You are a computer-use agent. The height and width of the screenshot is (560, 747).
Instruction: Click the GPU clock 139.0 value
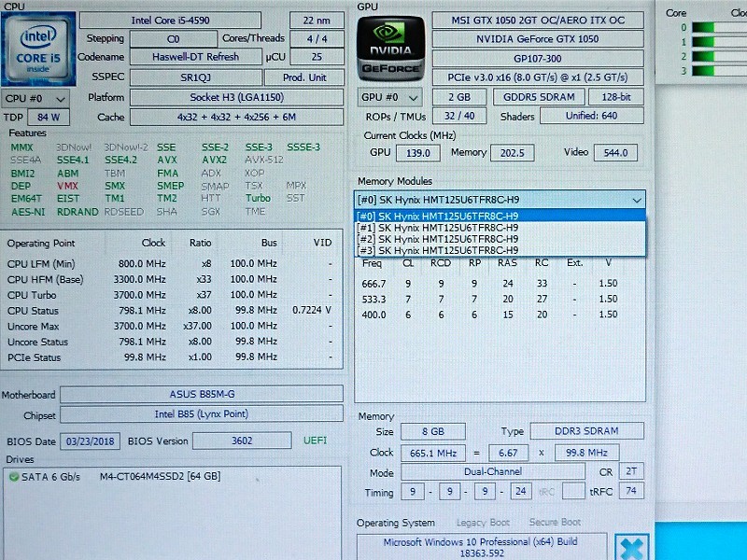[418, 153]
